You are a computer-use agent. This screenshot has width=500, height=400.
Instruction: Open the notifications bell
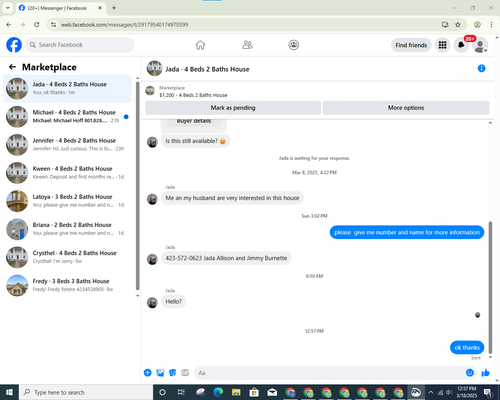pos(461,45)
